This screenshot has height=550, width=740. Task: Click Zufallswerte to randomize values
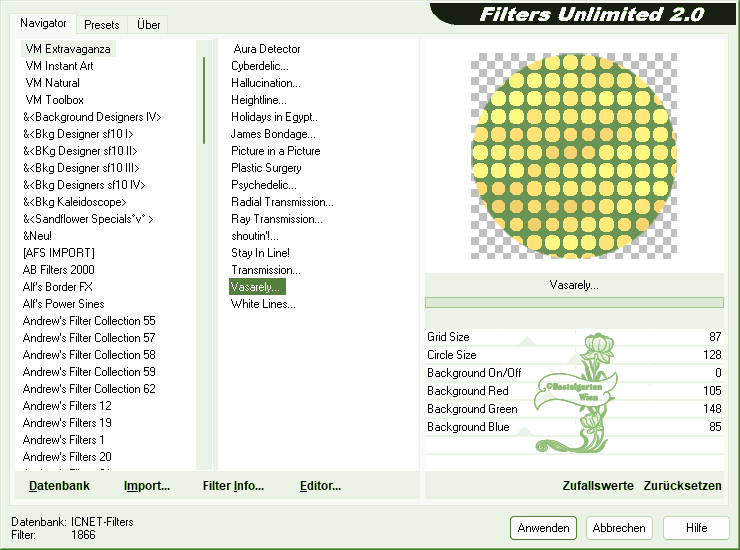[598, 485]
